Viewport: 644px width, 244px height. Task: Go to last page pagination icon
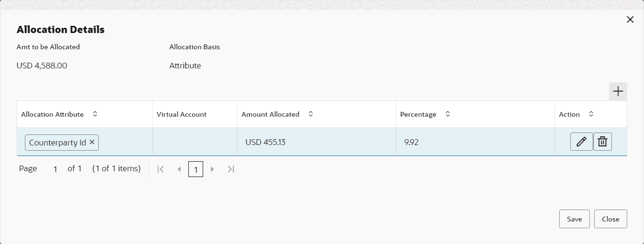[x=230, y=169]
